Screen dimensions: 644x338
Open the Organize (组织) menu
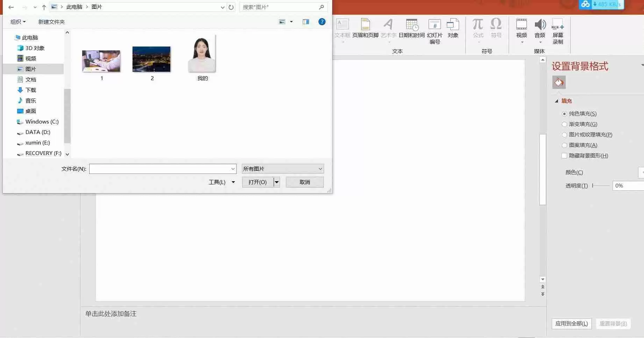click(18, 22)
